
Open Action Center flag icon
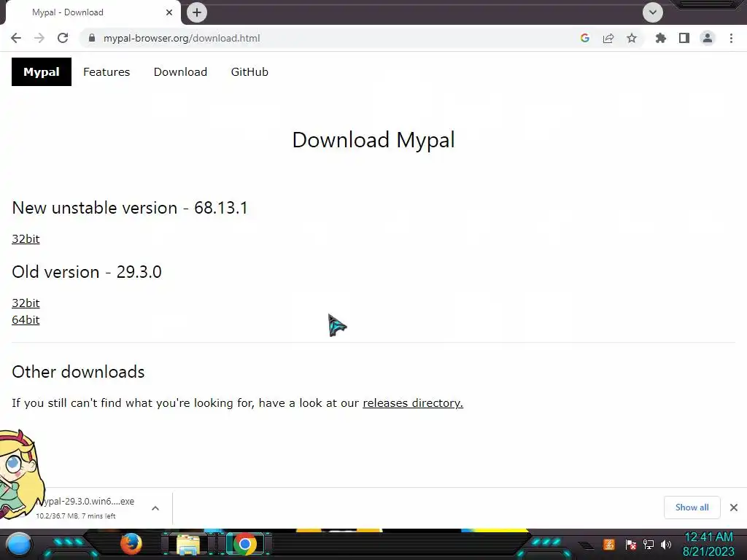[630, 544]
